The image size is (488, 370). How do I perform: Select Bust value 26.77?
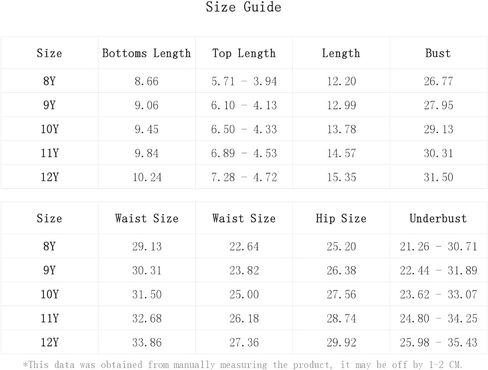(438, 81)
